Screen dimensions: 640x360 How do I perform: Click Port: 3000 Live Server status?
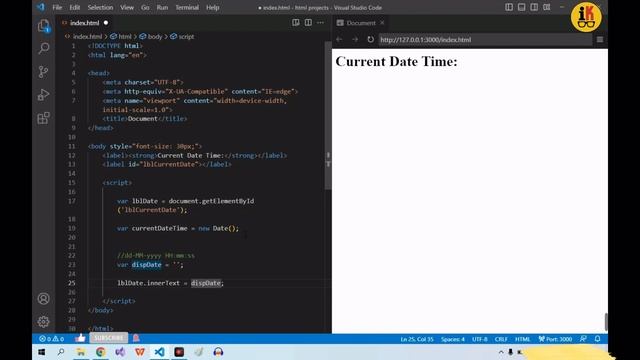point(555,339)
